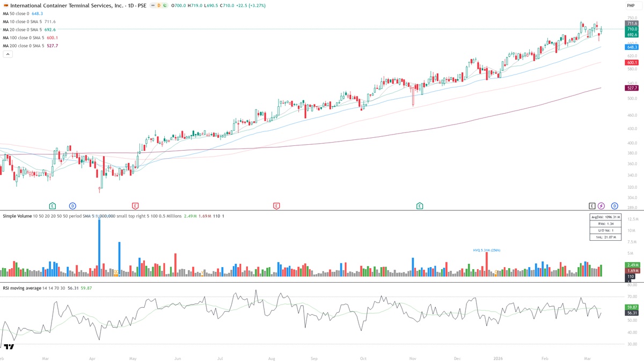This screenshot has width=644, height=362.
Task: Click the RVol 1.34 table cell
Action: point(605,224)
